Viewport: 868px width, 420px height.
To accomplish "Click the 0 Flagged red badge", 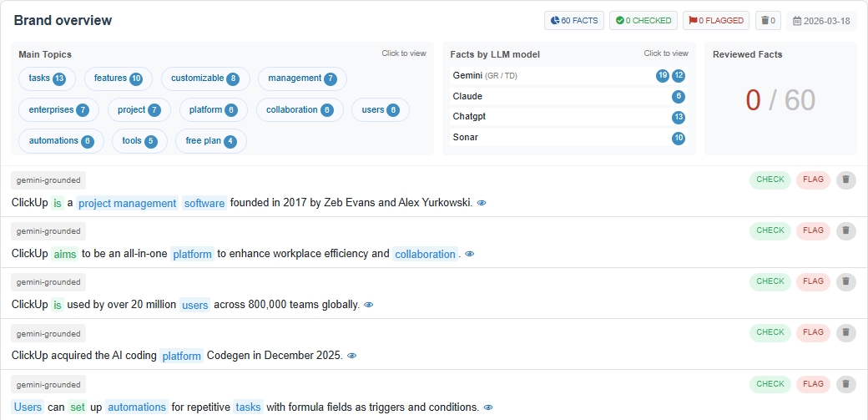I will click(715, 21).
